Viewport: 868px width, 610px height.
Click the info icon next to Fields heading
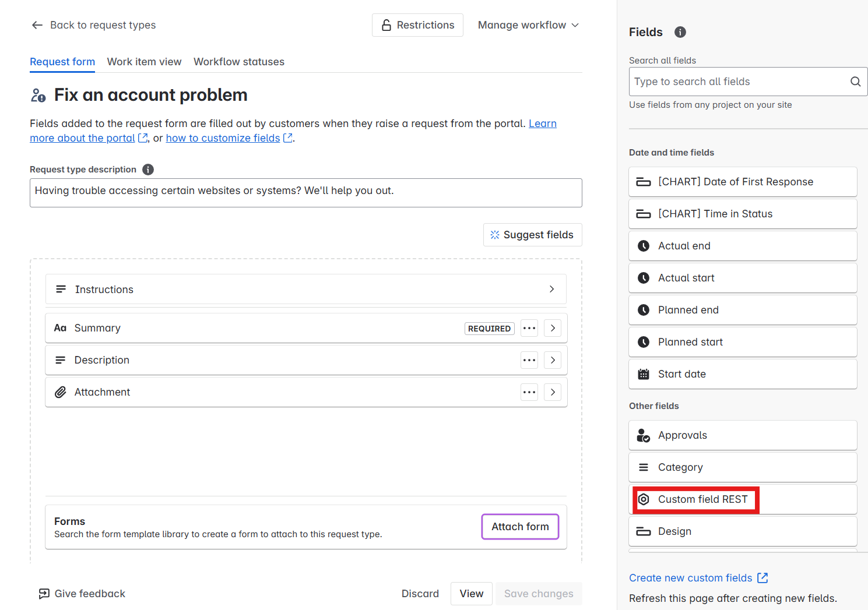point(680,32)
